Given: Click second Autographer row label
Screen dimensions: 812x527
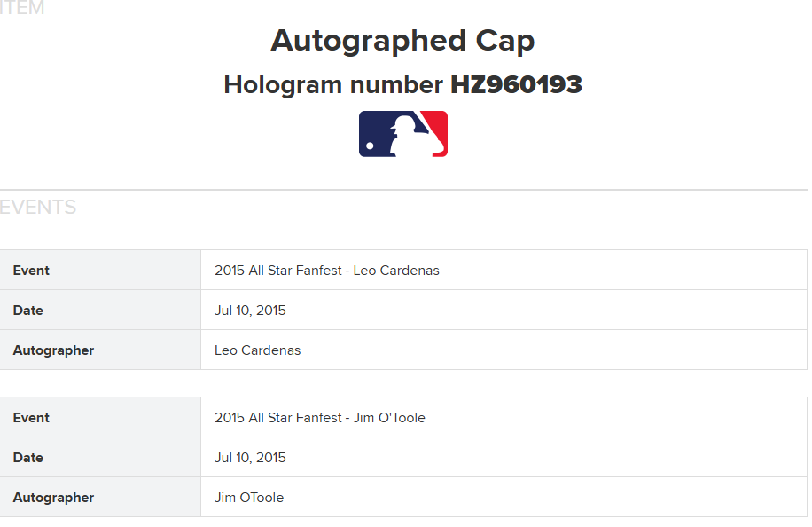Looking at the screenshot, I should click(53, 498).
